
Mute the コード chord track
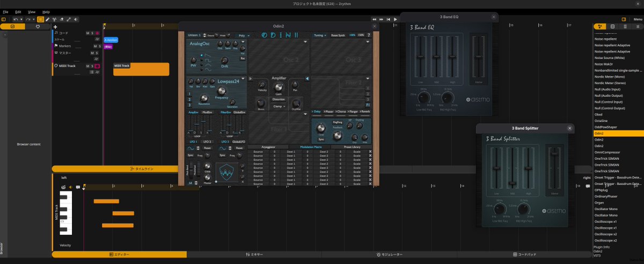87,33
